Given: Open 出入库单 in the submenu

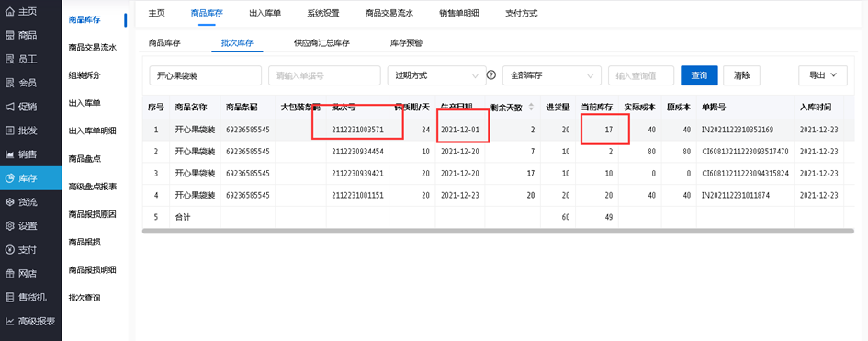Looking at the screenshot, I should tap(85, 103).
